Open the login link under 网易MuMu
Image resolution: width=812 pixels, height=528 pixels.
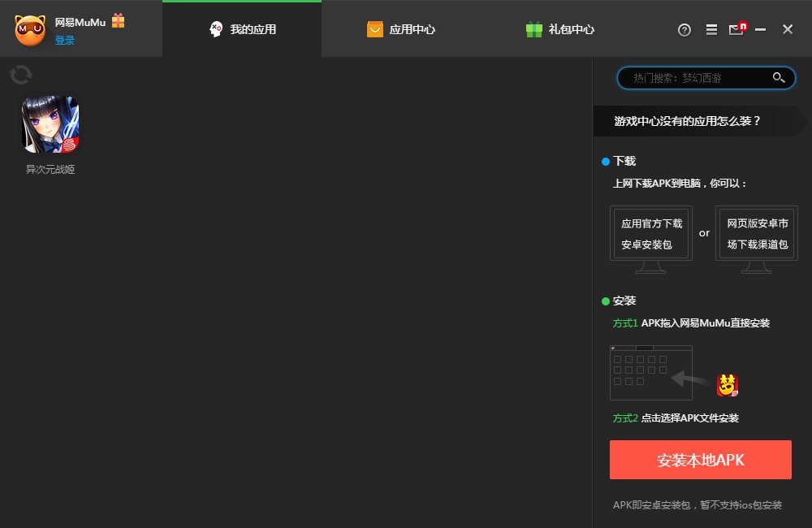coord(65,40)
